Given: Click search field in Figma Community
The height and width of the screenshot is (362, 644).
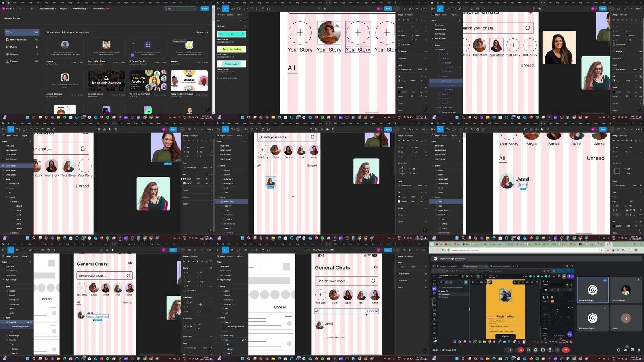Looking at the screenshot, I should [180, 9].
